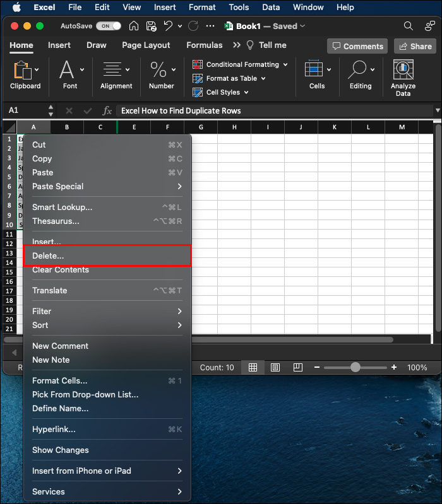Open the Services submenu
The image size is (442, 504).
click(x=107, y=491)
